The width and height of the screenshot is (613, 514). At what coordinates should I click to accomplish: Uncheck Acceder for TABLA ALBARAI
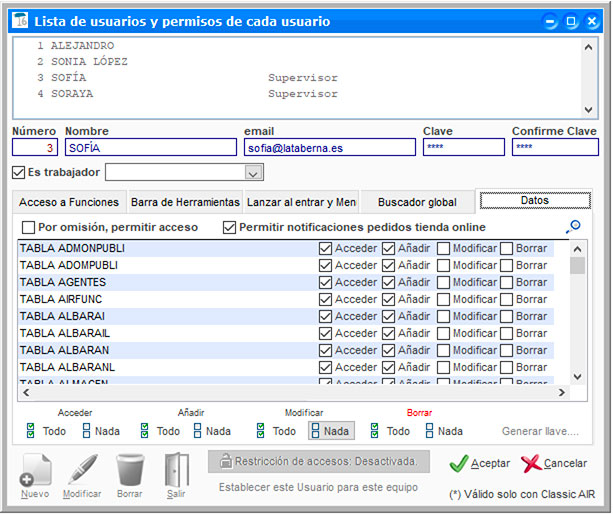[x=325, y=316]
